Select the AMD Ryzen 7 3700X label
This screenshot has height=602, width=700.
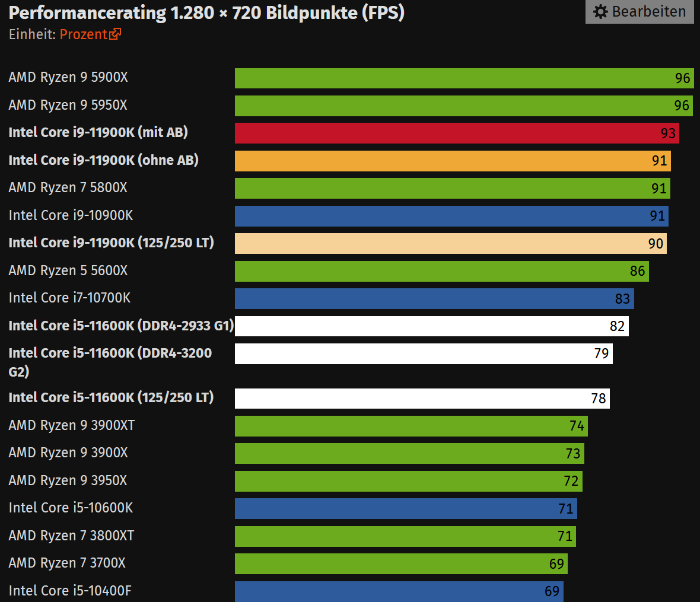tap(67, 563)
